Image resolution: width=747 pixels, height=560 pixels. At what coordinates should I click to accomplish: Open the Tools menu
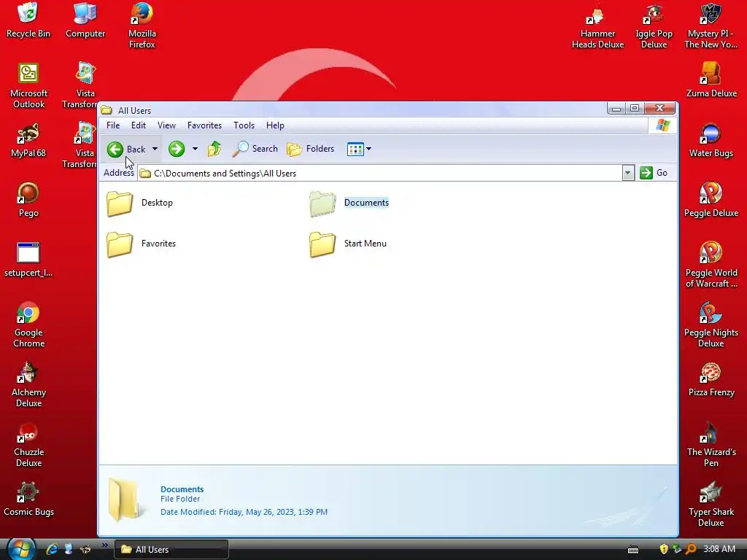coord(244,125)
